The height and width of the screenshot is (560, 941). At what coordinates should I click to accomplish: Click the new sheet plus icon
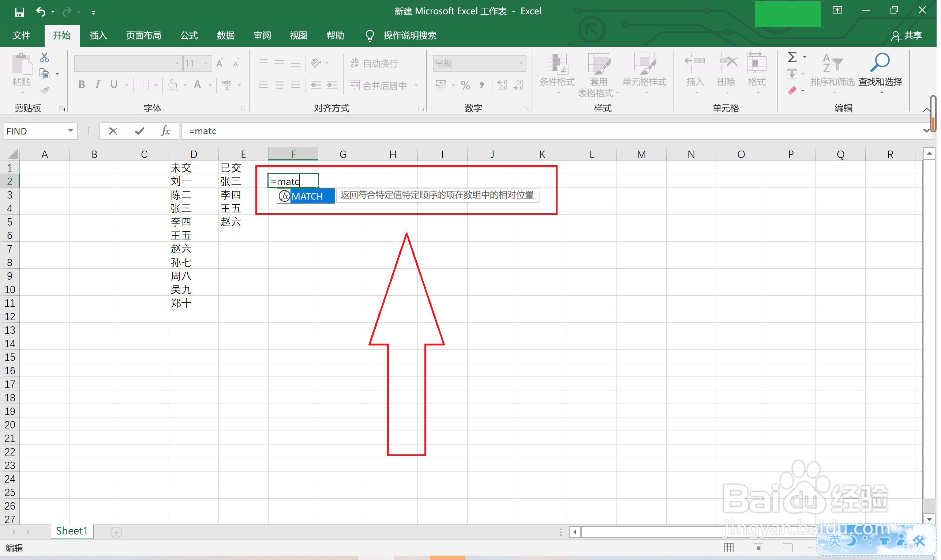tap(116, 533)
